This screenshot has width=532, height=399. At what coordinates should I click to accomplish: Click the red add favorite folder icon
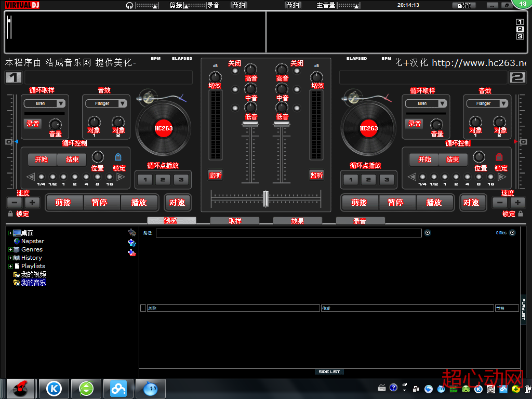[x=132, y=253]
